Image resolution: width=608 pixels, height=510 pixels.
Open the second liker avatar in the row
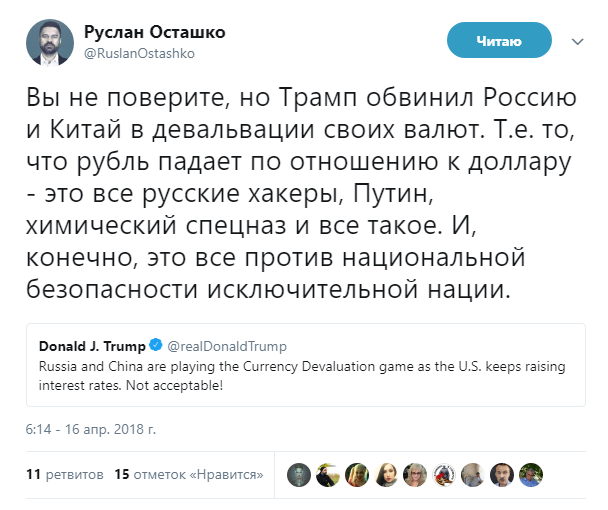(x=327, y=475)
